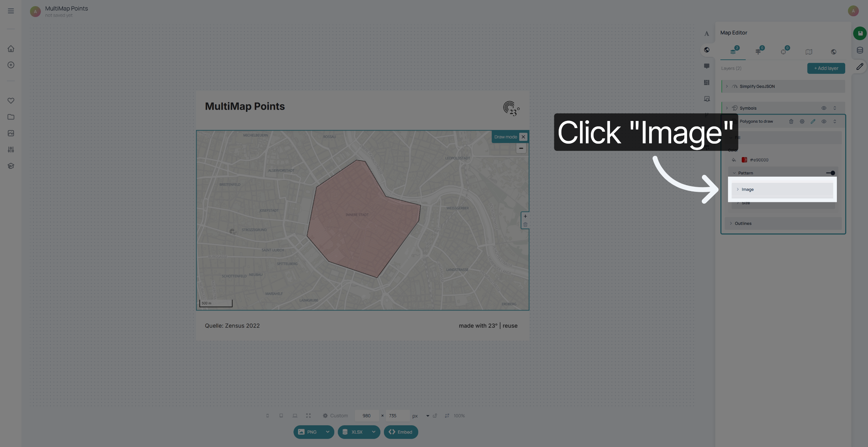
Task: Switch to the globe tab in Map Editor
Action: [x=834, y=52]
